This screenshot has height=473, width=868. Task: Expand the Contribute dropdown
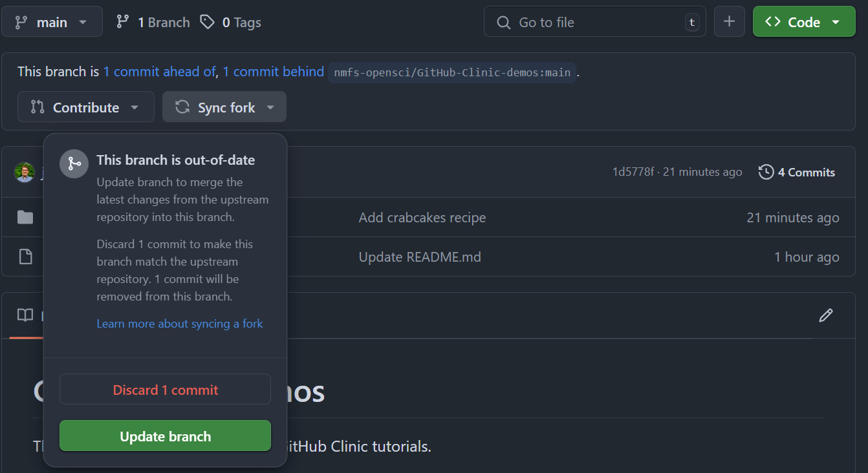86,107
